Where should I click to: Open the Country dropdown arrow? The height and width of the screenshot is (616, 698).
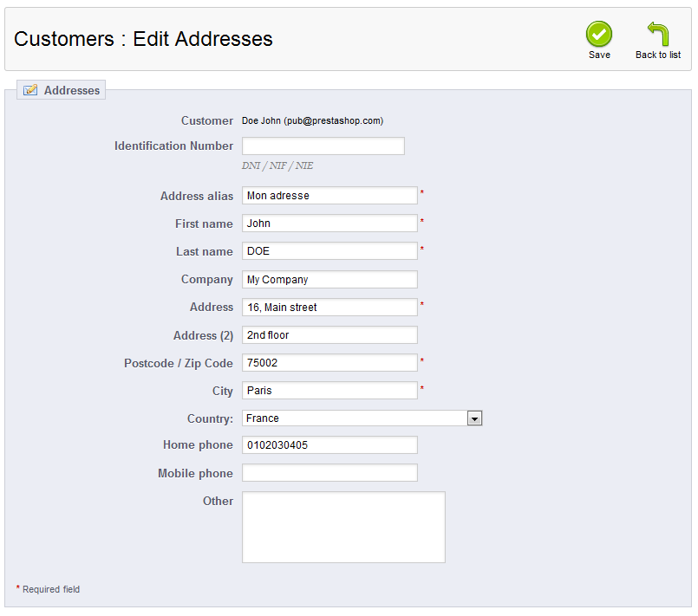pyautogui.click(x=474, y=418)
